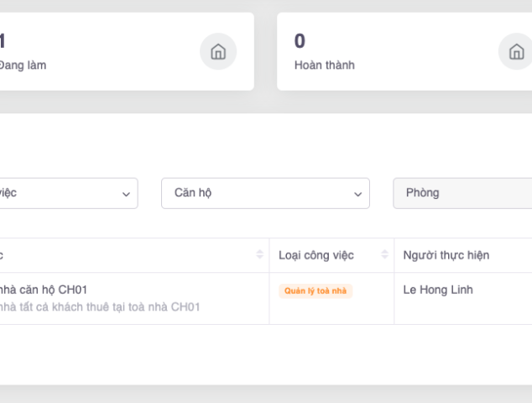Screen dimensions: 532x403
Task: Click the Loại công việc column header
Action: tap(316, 255)
